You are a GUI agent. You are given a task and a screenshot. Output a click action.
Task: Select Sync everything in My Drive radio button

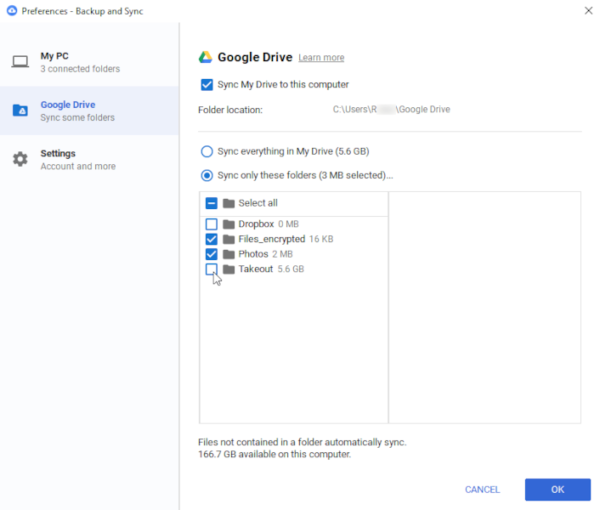click(207, 152)
